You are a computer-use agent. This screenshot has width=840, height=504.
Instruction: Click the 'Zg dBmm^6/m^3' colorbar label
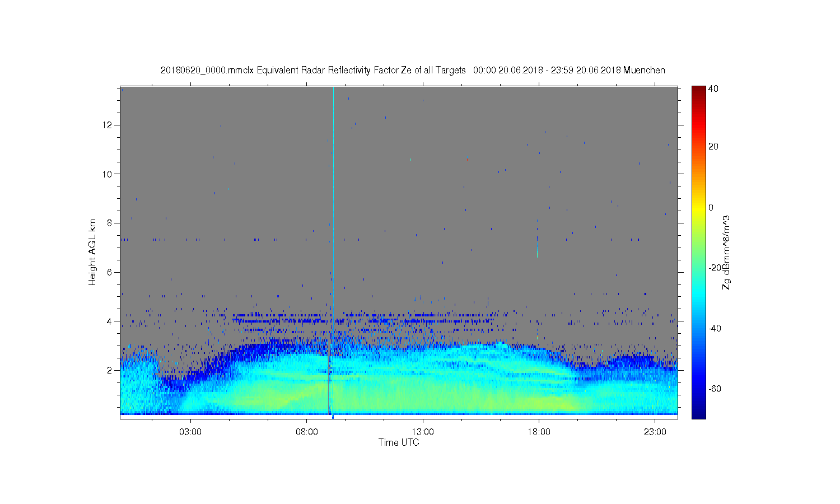click(726, 252)
